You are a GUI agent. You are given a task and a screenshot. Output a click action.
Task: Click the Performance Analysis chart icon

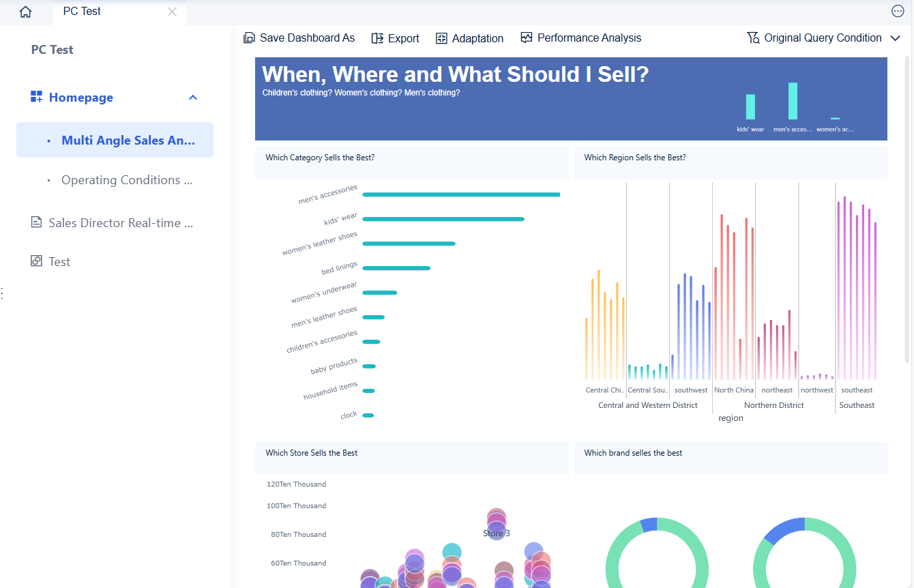[x=526, y=38]
